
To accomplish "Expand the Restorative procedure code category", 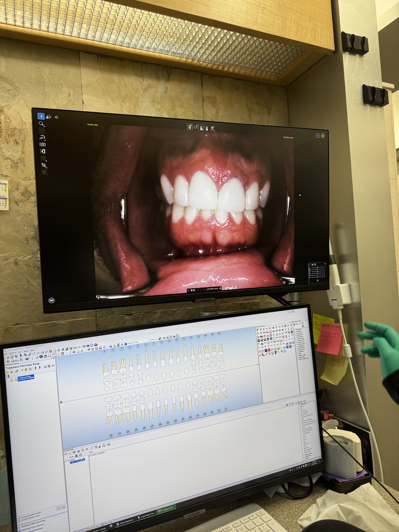I will pyautogui.click(x=299, y=333).
